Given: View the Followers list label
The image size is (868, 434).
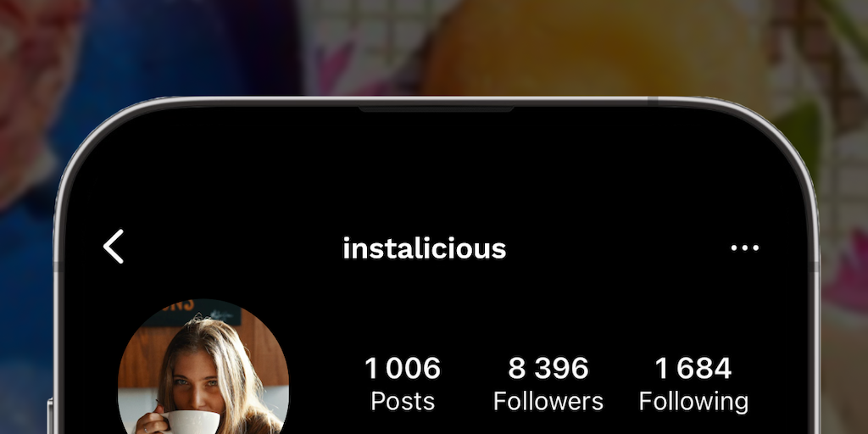Looking at the screenshot, I should tap(548, 401).
